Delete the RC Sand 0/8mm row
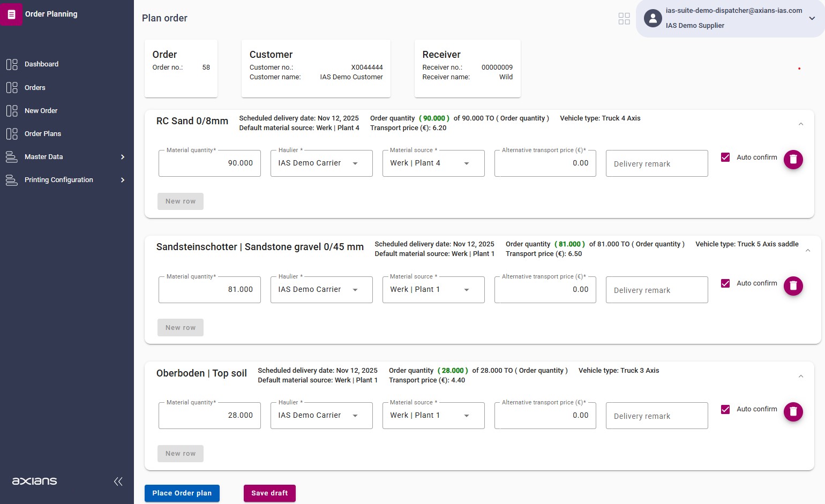This screenshot has height=504, width=825. pos(793,160)
